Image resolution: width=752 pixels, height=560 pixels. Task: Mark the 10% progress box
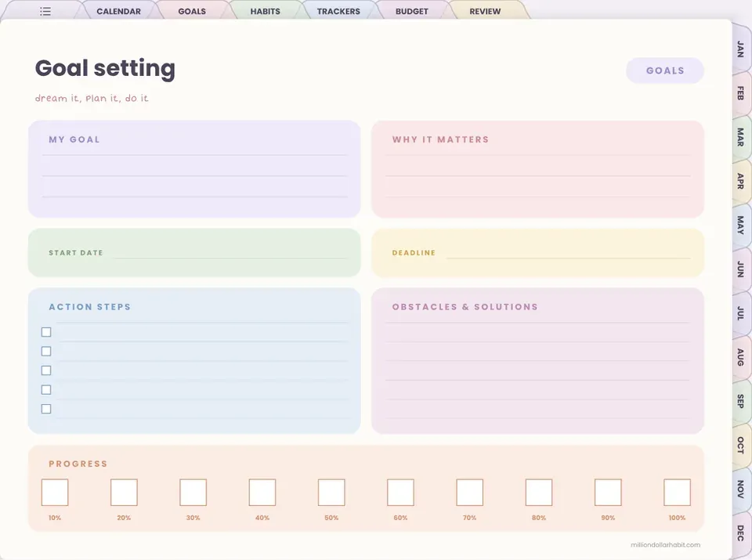pos(55,493)
